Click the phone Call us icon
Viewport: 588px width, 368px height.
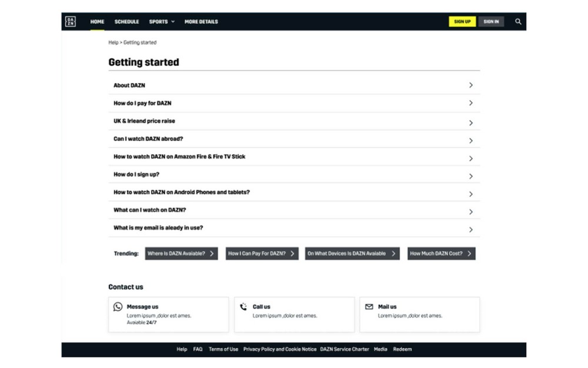click(x=243, y=306)
